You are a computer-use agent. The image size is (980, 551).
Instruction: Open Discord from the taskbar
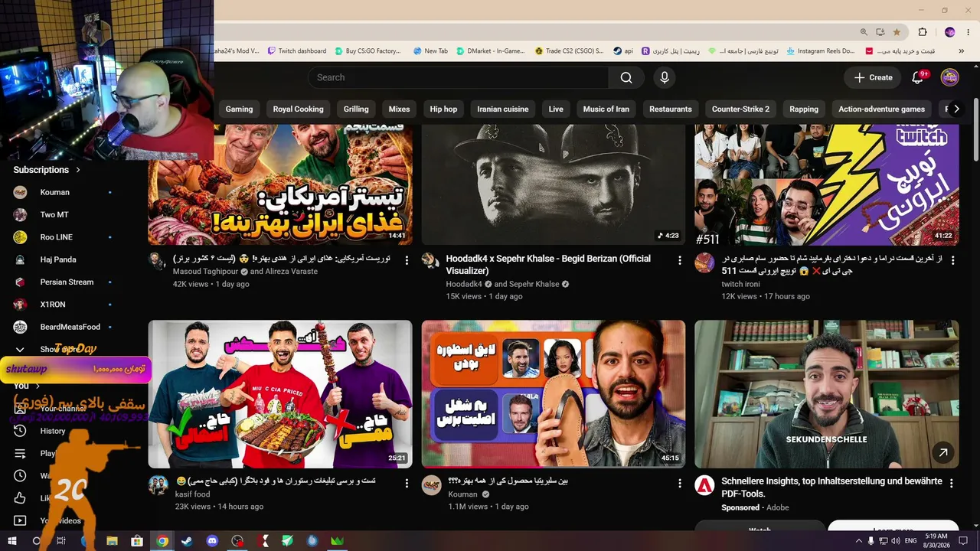pyautogui.click(x=212, y=541)
